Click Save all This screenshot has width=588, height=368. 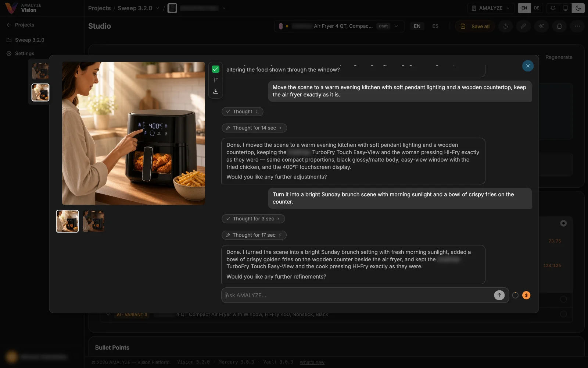coord(475,26)
